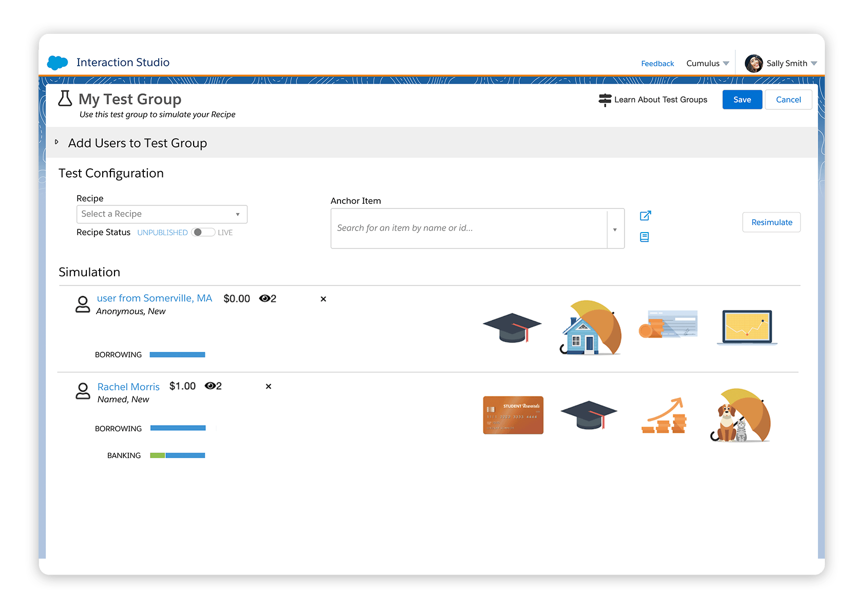Click the UNPUBLISHED status label

(x=162, y=233)
